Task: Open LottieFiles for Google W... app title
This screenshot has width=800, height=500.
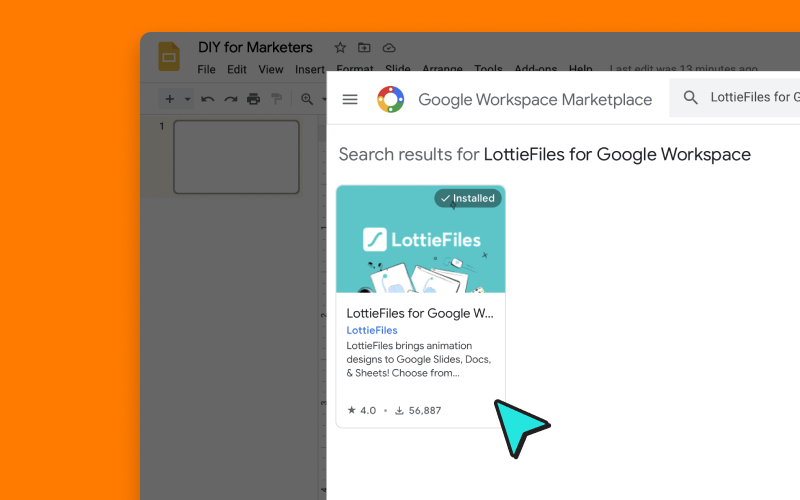Action: [420, 313]
